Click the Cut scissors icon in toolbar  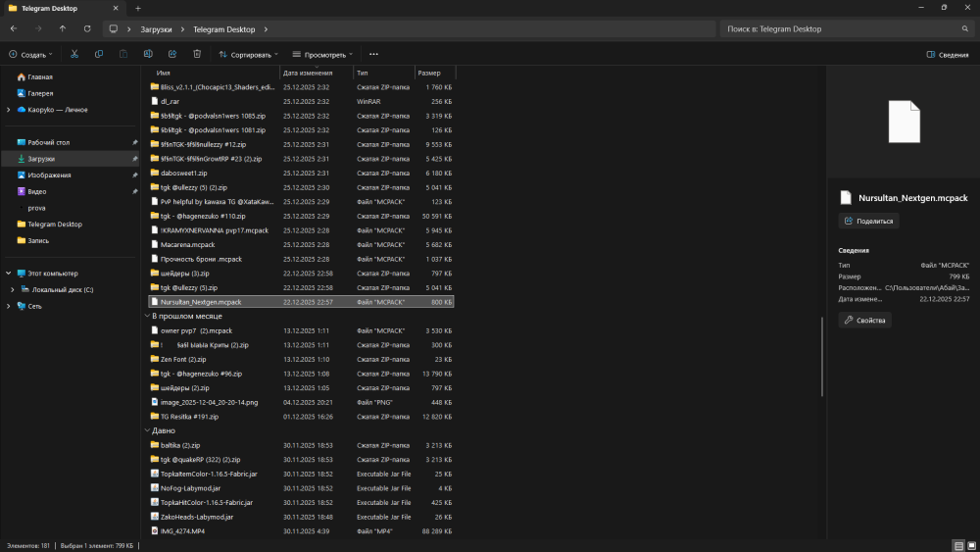click(x=74, y=54)
